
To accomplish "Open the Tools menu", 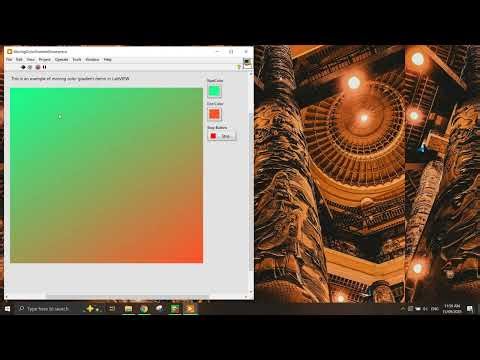I will point(77,60).
